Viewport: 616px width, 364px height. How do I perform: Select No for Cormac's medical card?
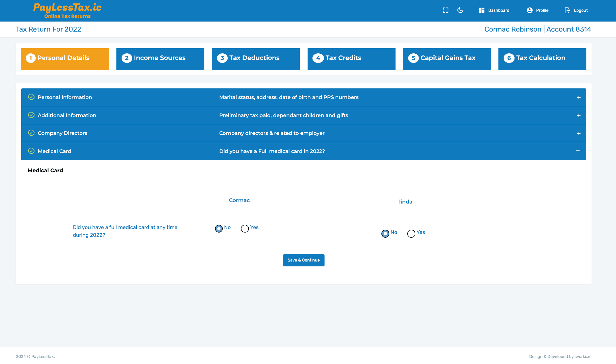coord(219,229)
